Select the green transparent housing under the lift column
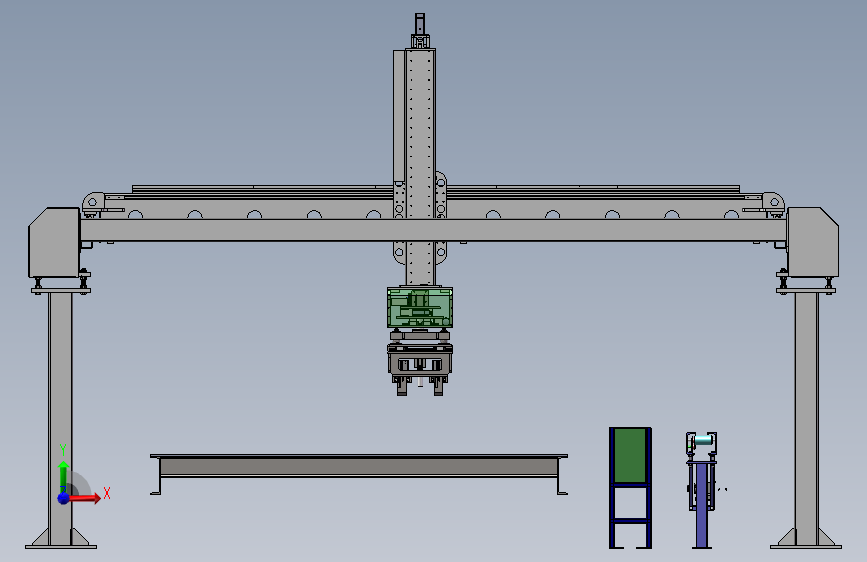867x562 pixels. click(420, 307)
